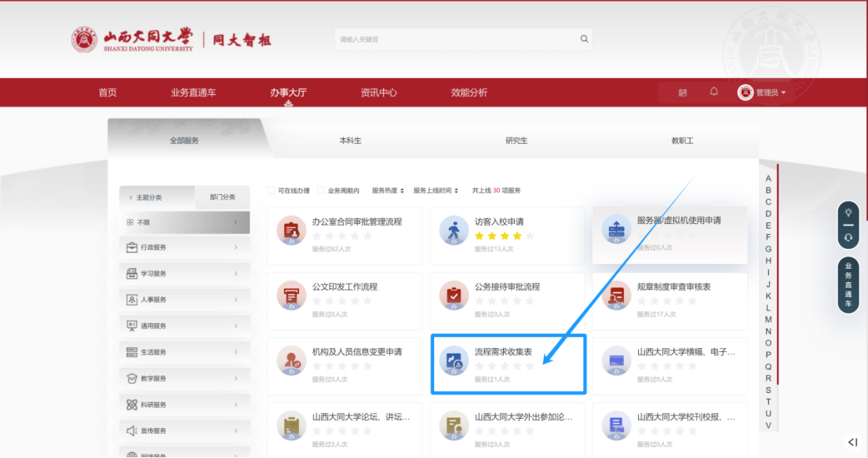The width and height of the screenshot is (868, 458).
Task: Click the 机构及人员信息变更申请 icon
Action: tap(291, 361)
